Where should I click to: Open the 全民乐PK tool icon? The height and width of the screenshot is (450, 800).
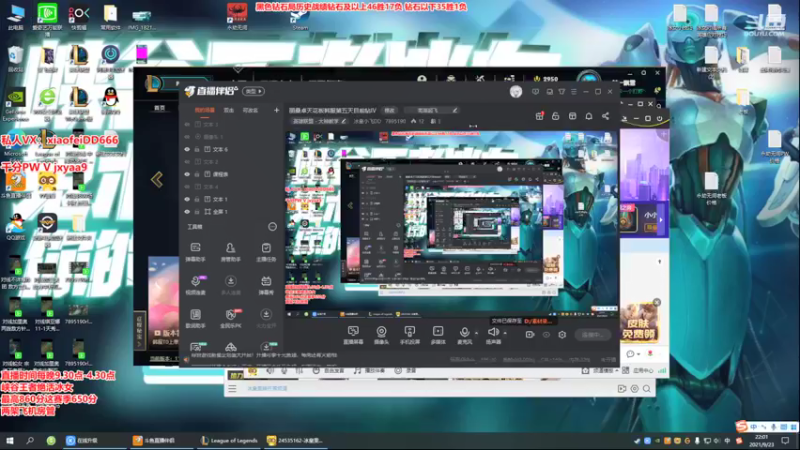pyautogui.click(x=231, y=318)
